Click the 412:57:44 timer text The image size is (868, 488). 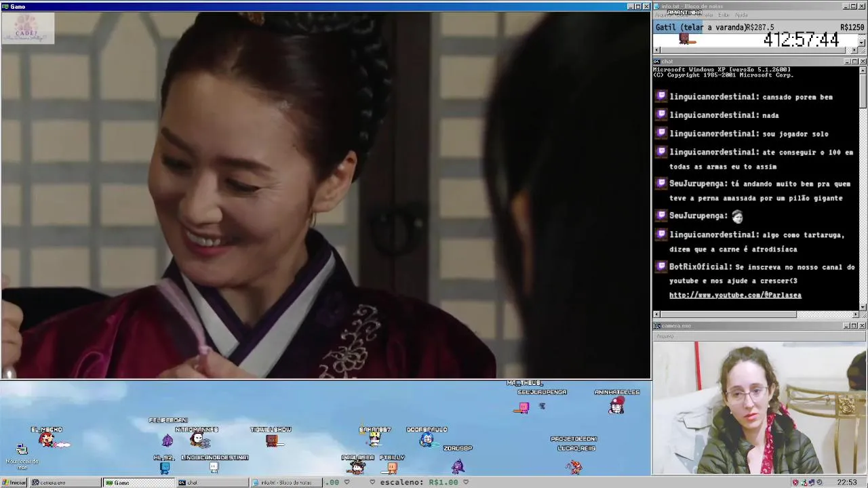pyautogui.click(x=801, y=40)
